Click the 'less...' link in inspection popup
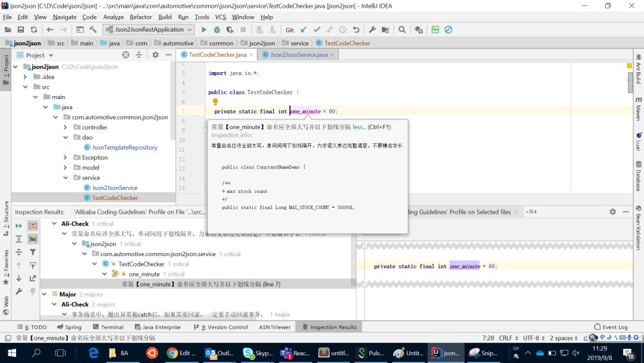Viewport: 644px width, 363px height. [359, 127]
